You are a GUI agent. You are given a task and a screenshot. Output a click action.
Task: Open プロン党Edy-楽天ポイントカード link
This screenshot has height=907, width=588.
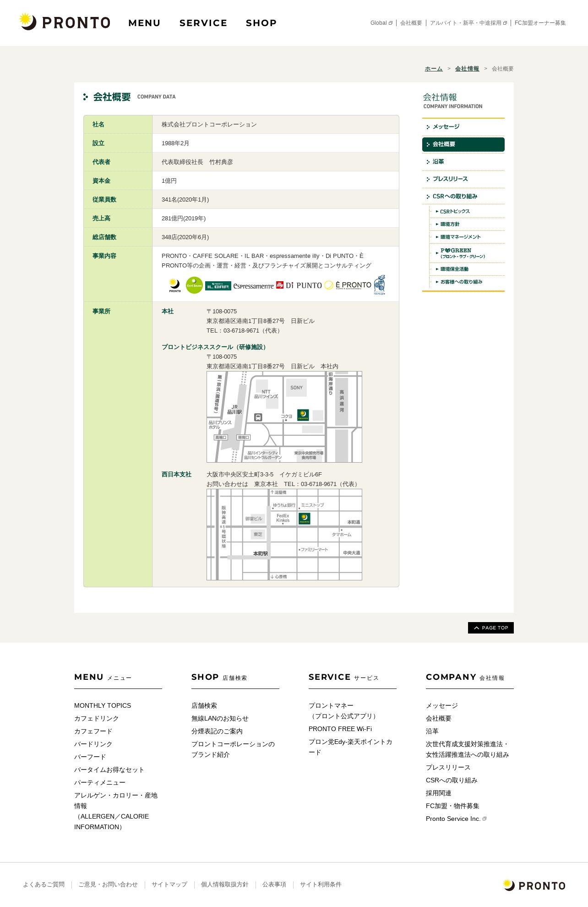click(x=350, y=747)
